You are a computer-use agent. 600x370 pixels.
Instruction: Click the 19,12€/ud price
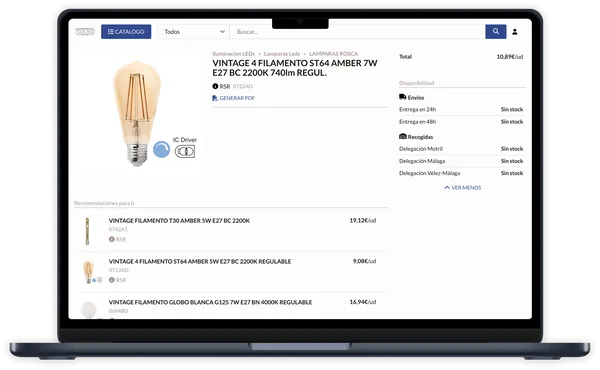[x=363, y=220]
